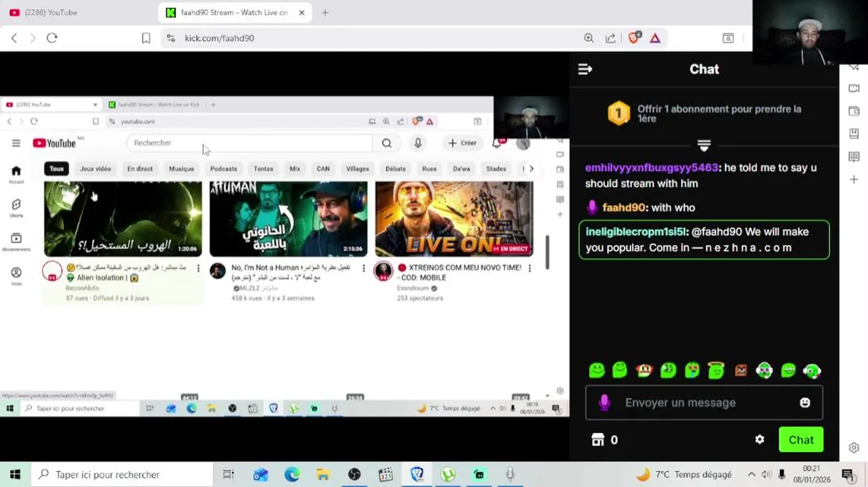
Task: Insert the brown box emote
Action: click(x=741, y=370)
